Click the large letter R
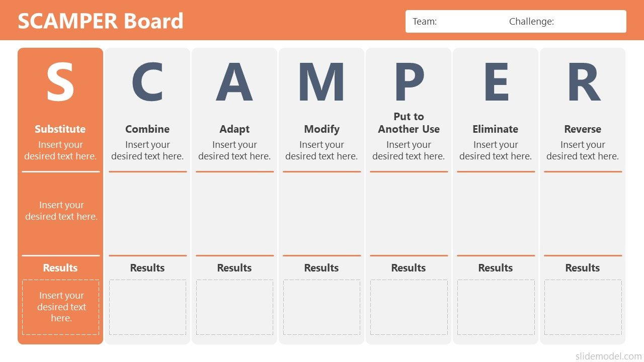The height and width of the screenshot is (362, 644). [583, 83]
